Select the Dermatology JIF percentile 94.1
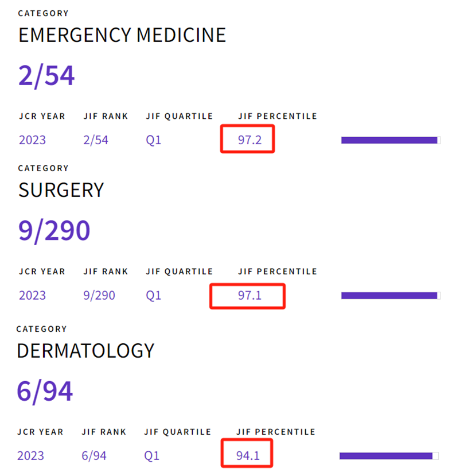Image resolution: width=452 pixels, height=476 pixels. point(248,456)
